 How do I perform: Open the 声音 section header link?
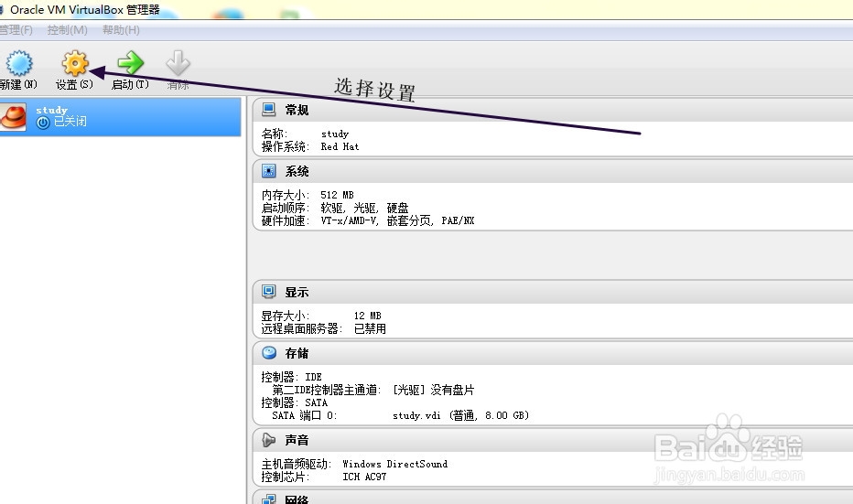pos(297,440)
